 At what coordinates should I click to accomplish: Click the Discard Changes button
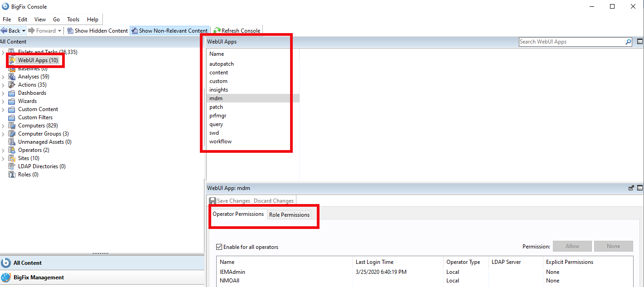pyautogui.click(x=273, y=200)
